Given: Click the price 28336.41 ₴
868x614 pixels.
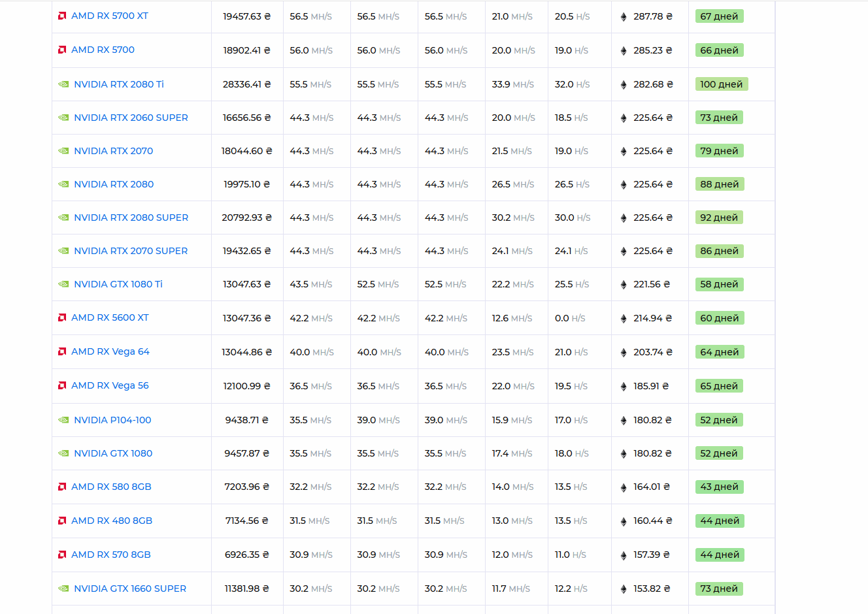Looking at the screenshot, I should coord(246,84).
